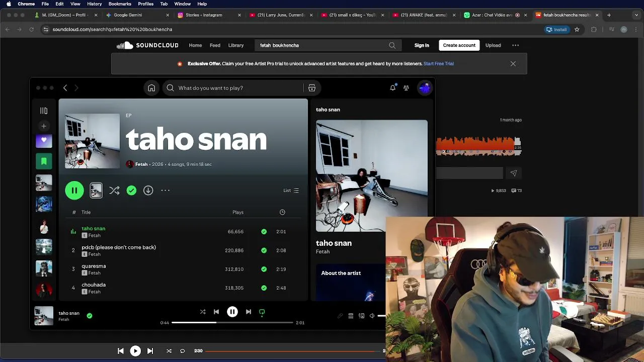The height and width of the screenshot is (362, 644).
Task: Seek in SoundCloud orange waveform
Action: click(478, 146)
